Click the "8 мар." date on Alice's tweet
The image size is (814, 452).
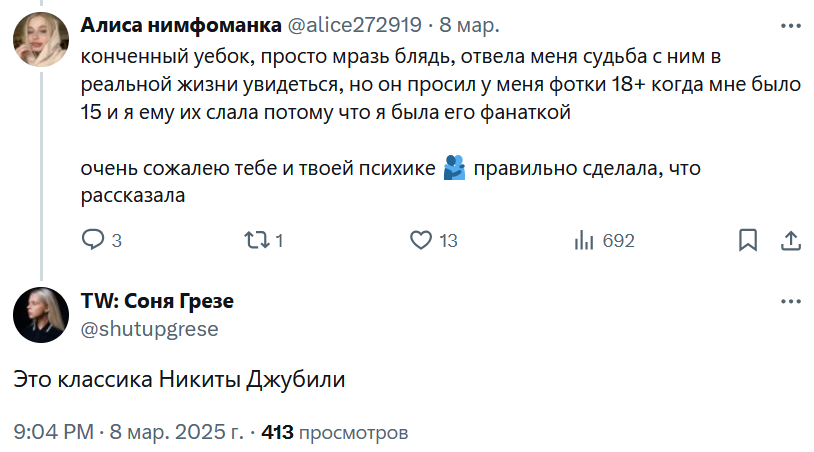470,24
